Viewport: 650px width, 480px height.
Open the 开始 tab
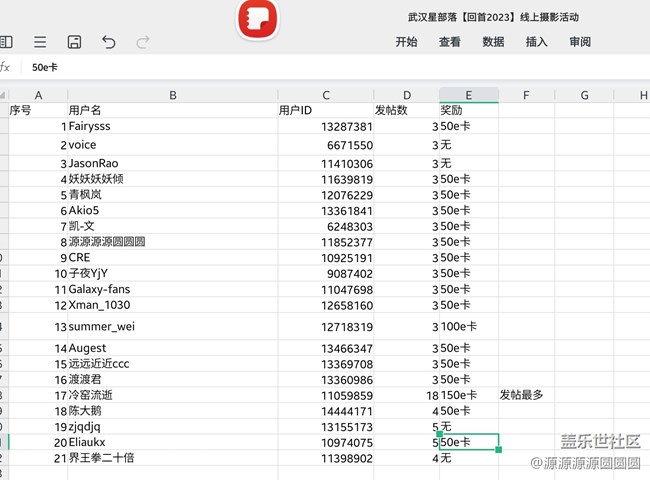pyautogui.click(x=406, y=42)
